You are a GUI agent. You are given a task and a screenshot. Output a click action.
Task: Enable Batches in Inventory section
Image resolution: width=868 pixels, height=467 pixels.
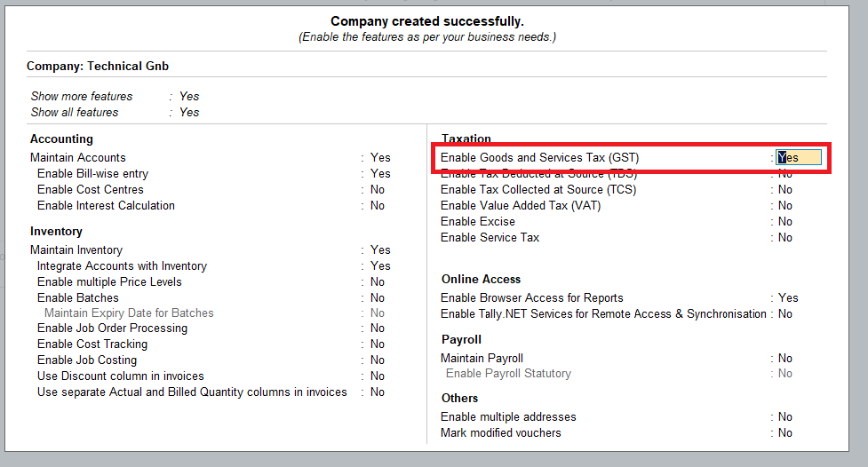[378, 297]
